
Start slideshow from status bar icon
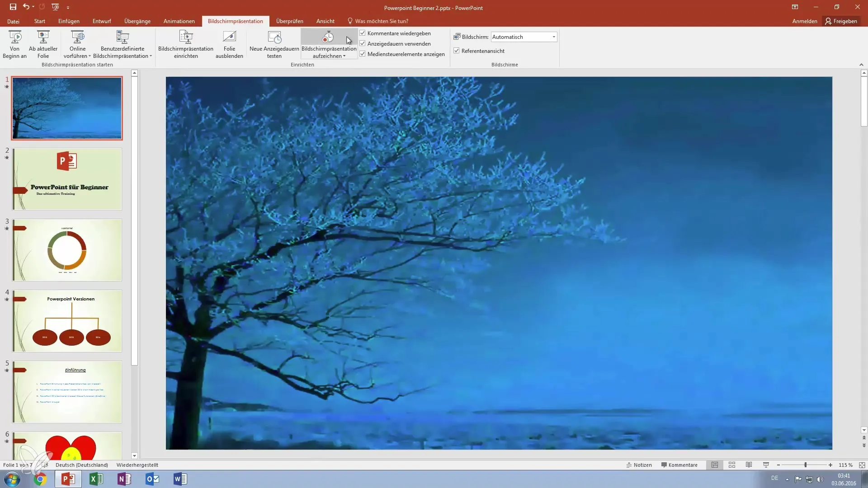(766, 465)
